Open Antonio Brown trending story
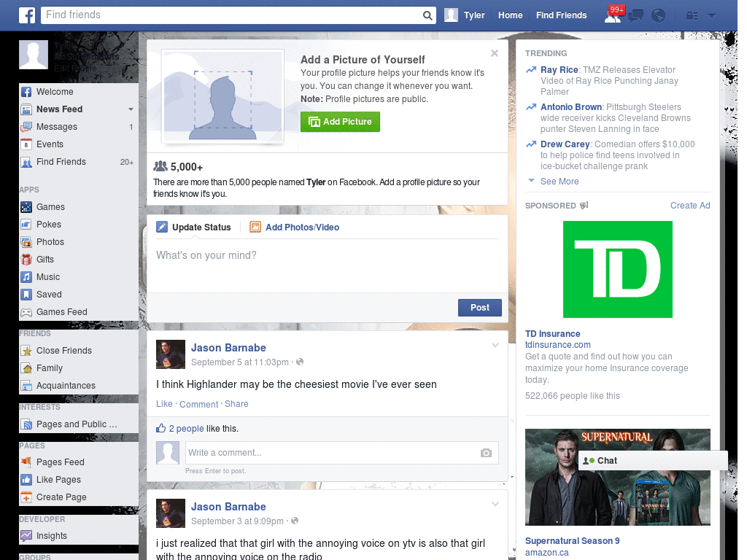This screenshot has width=747, height=560. [570, 107]
